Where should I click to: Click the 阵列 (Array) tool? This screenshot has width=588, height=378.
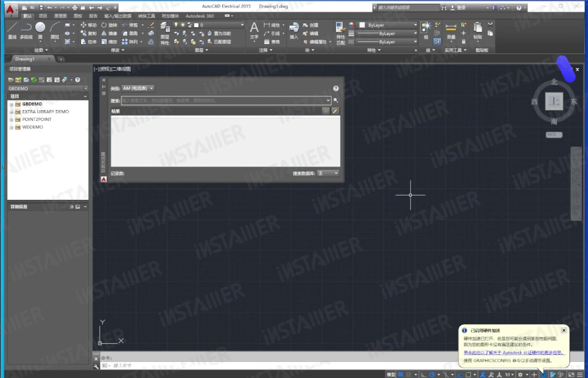(130, 41)
